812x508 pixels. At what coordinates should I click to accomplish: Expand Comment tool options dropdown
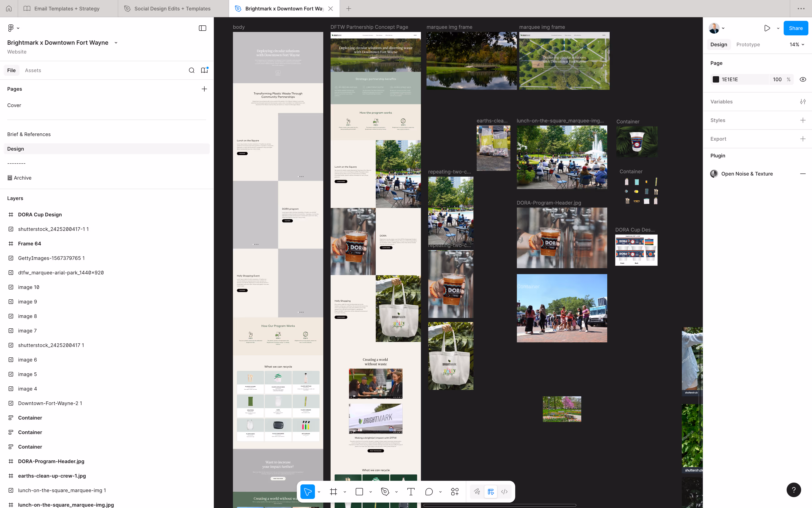(x=440, y=492)
